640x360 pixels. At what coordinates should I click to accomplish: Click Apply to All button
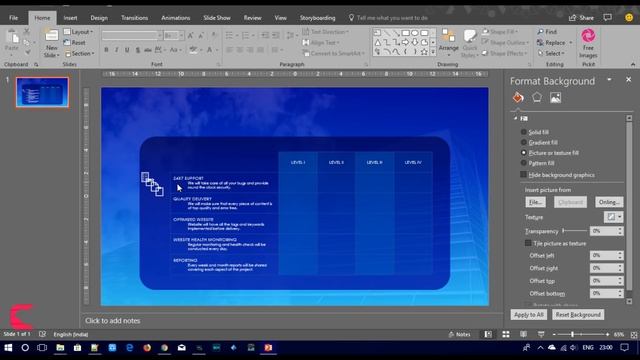529,315
